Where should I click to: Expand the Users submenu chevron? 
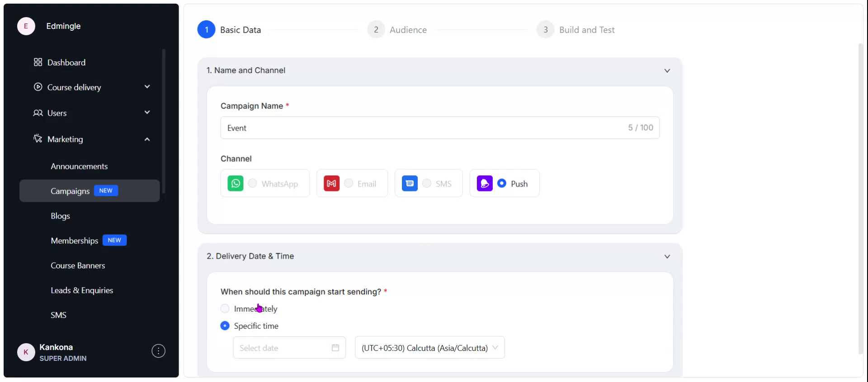[x=147, y=112]
